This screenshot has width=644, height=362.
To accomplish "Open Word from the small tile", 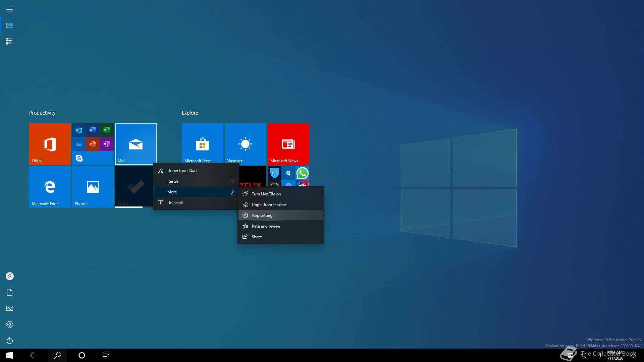I will click(93, 130).
